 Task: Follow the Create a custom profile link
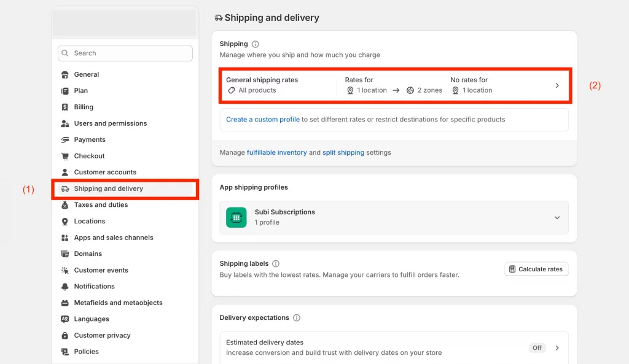click(262, 120)
